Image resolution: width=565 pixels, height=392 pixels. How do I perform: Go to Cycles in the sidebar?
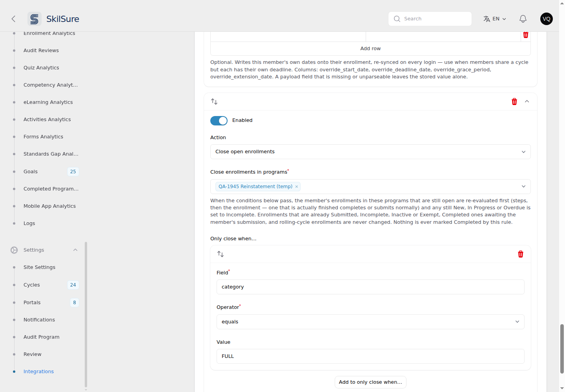point(32,285)
